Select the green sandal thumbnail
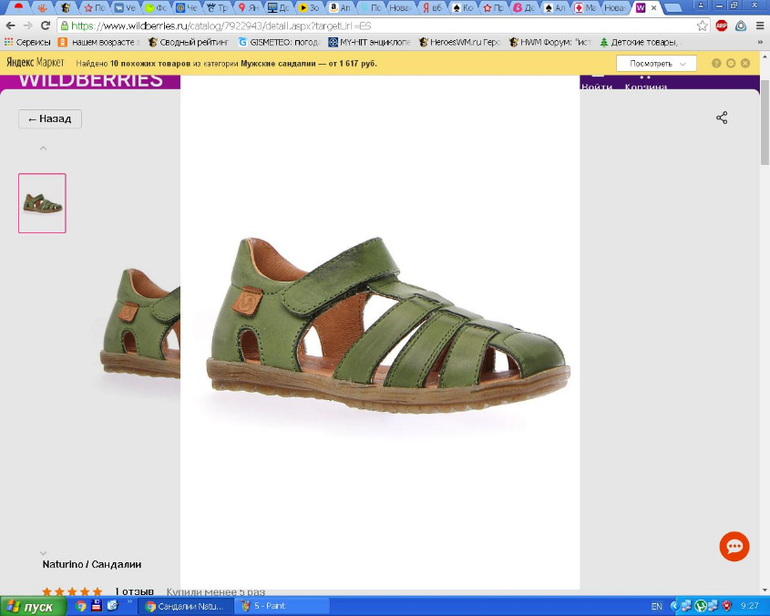Viewport: 770px width, 616px height. (x=42, y=203)
